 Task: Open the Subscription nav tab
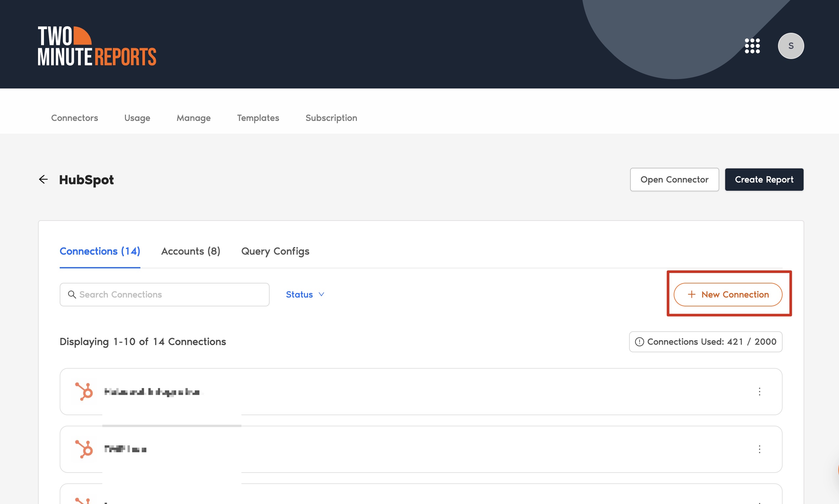(331, 118)
